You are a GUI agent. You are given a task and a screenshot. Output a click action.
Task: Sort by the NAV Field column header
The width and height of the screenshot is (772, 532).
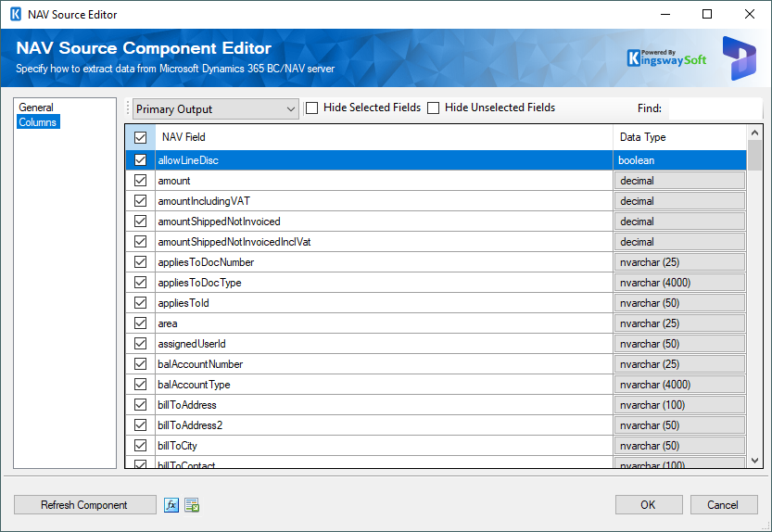pyautogui.click(x=384, y=137)
